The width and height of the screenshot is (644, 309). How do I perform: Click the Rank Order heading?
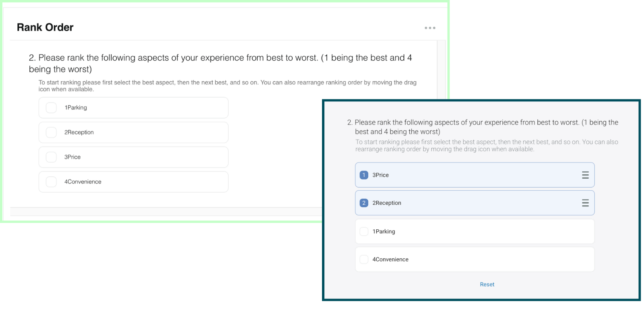(45, 27)
